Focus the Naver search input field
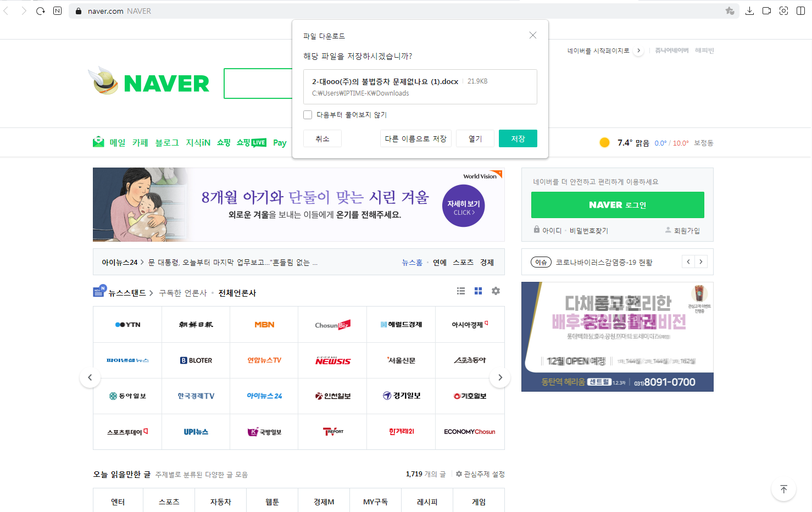The image size is (812, 512). [258, 84]
